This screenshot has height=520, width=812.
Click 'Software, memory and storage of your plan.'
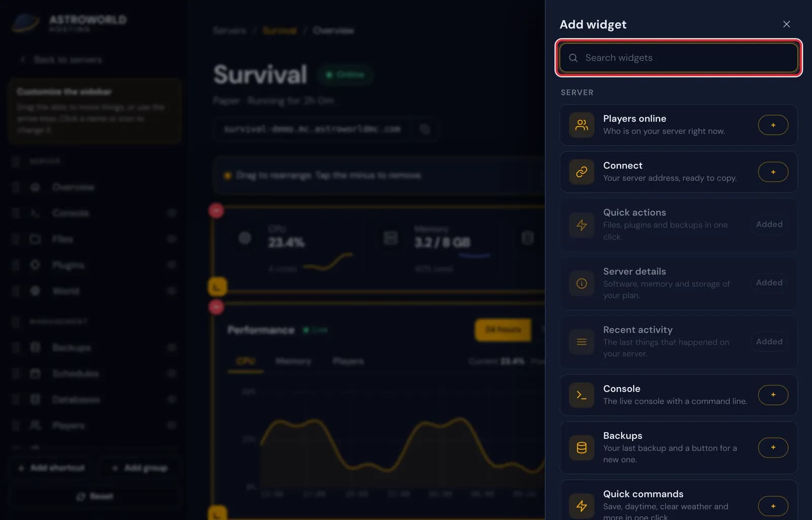pos(666,289)
